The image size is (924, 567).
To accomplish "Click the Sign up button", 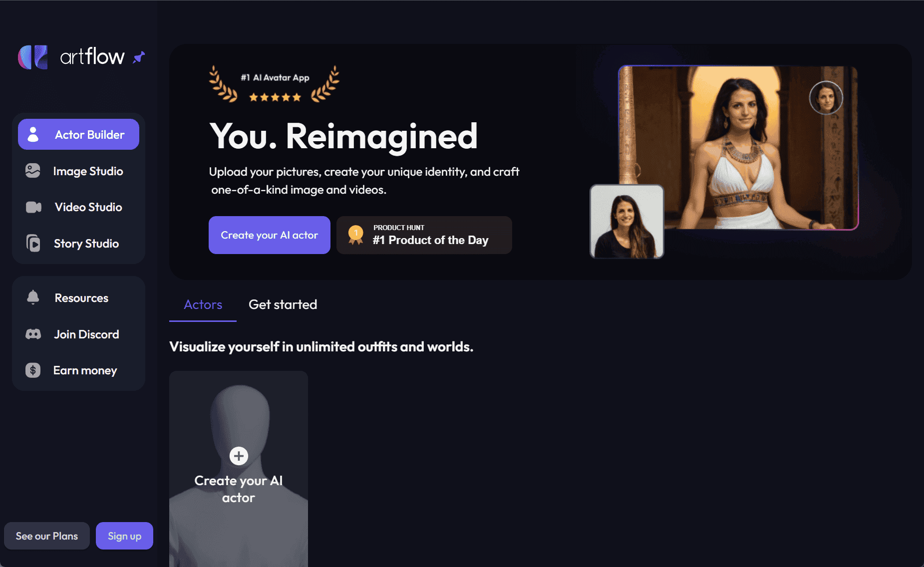I will [124, 536].
